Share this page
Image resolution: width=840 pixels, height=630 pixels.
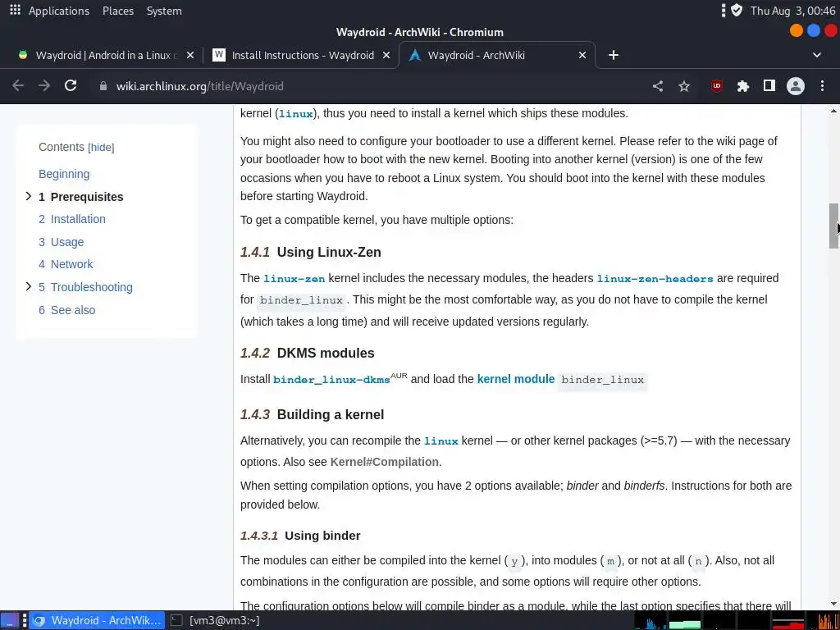658,85
